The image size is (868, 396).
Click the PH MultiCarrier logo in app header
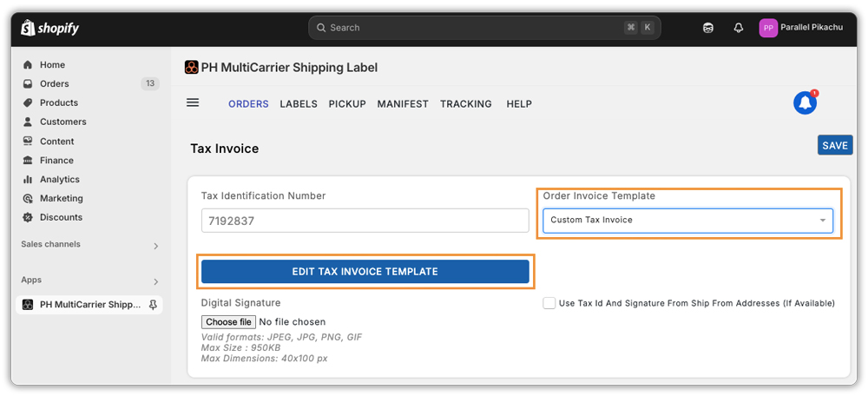(x=191, y=68)
